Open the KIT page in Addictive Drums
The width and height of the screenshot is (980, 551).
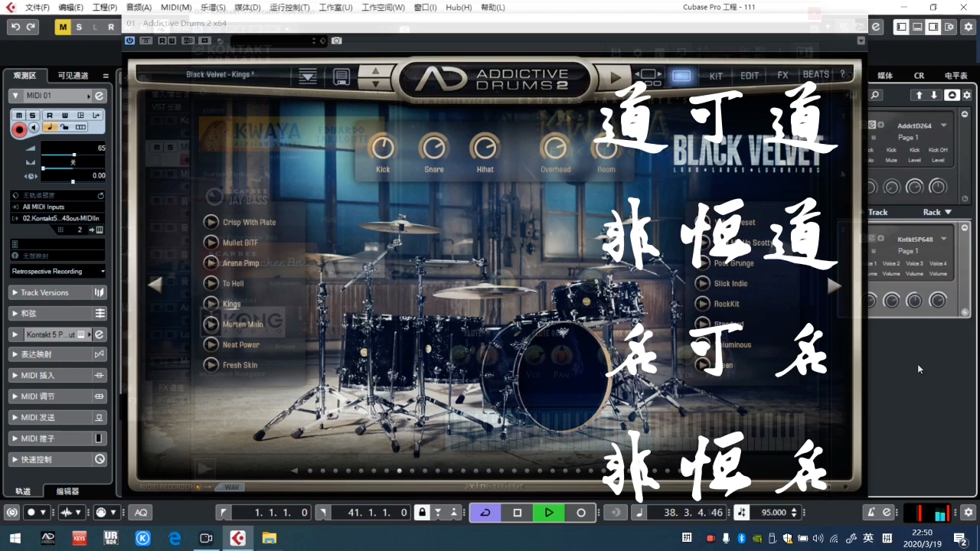click(x=716, y=76)
